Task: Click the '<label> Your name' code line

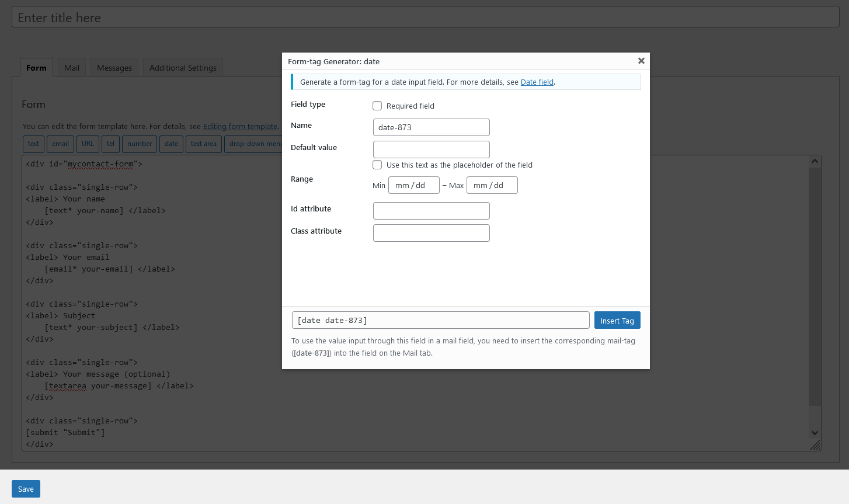Action: (65, 199)
